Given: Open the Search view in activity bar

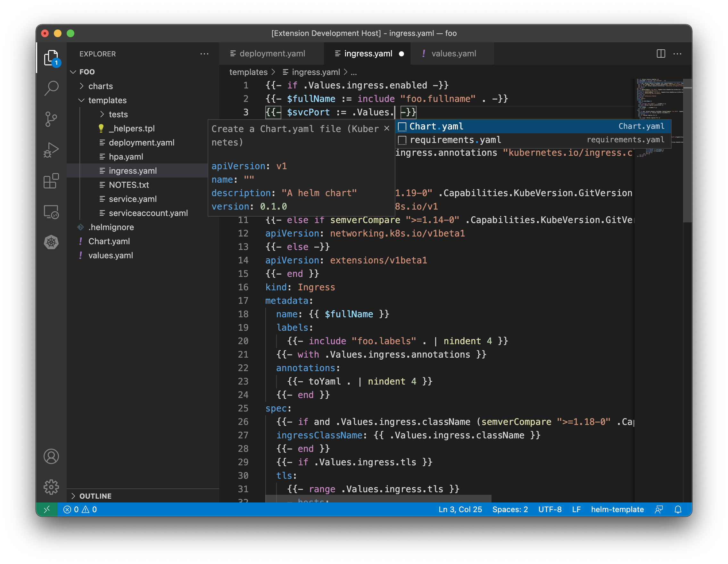Looking at the screenshot, I should [51, 88].
